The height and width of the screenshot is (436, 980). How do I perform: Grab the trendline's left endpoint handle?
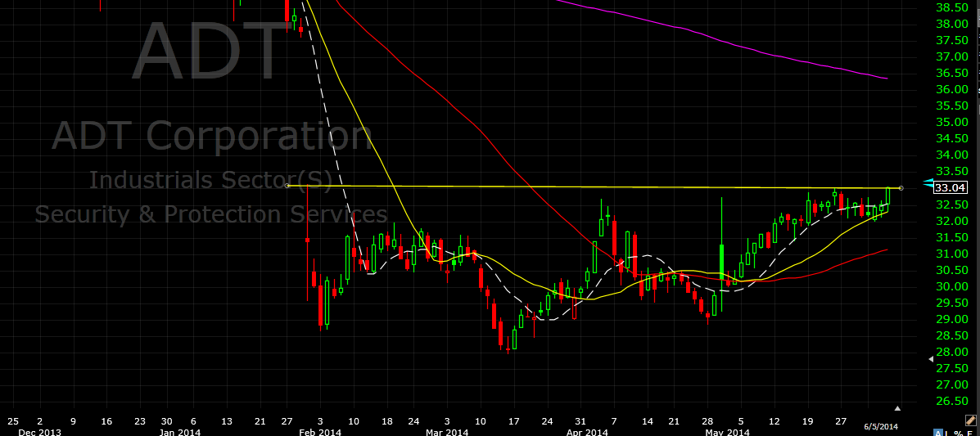point(287,186)
